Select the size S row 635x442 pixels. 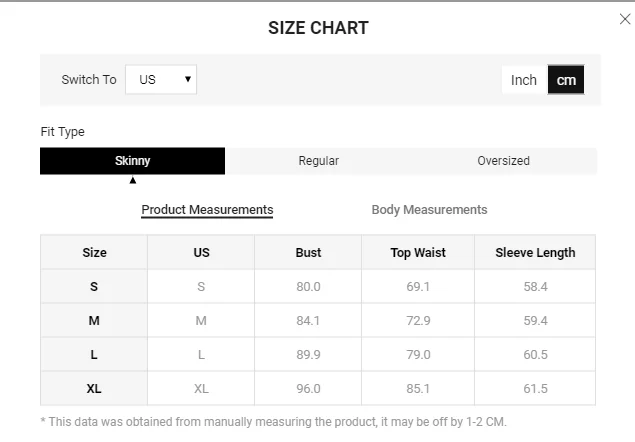(94, 287)
